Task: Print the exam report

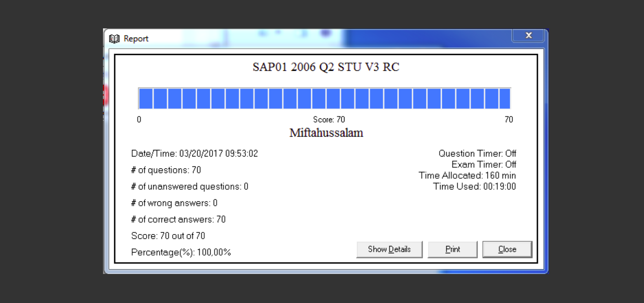Action: click(x=452, y=249)
